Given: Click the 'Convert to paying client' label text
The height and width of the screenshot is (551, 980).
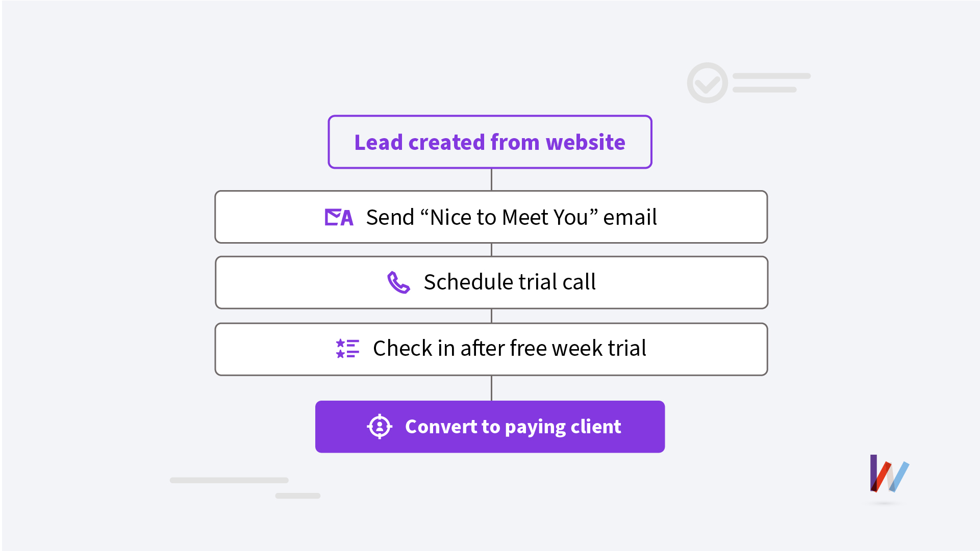Looking at the screenshot, I should pos(513,427).
